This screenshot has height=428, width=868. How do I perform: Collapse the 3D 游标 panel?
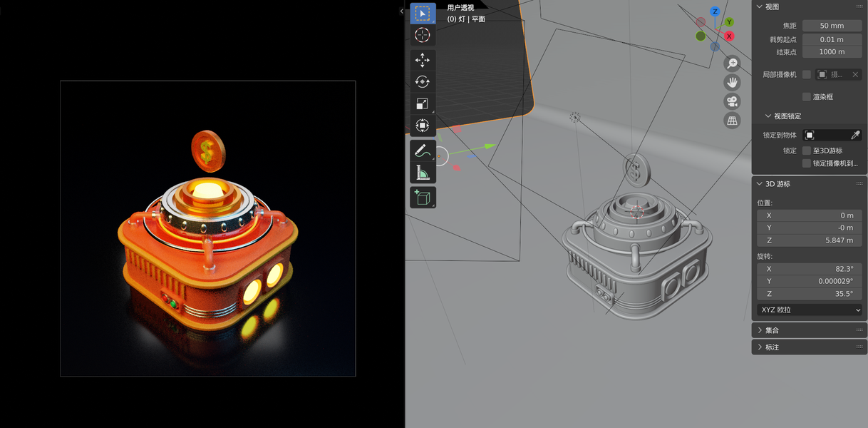(x=760, y=183)
